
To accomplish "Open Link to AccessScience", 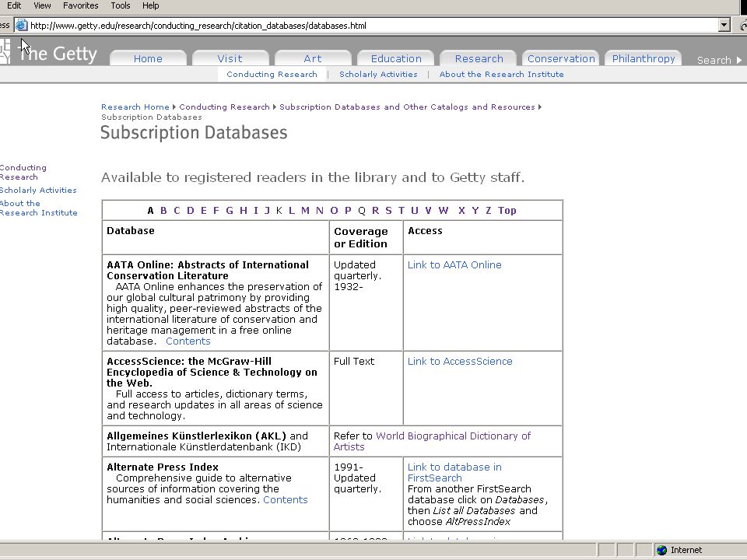I will 460,361.
